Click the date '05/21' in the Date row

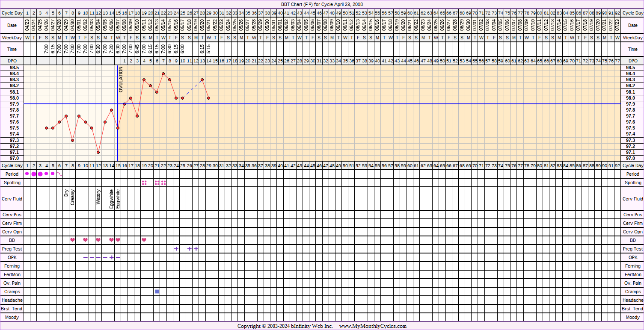click(x=208, y=25)
